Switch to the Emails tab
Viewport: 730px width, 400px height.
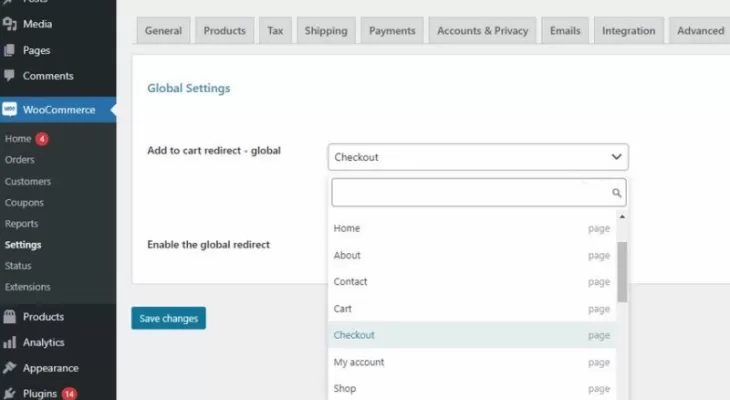coord(565,31)
